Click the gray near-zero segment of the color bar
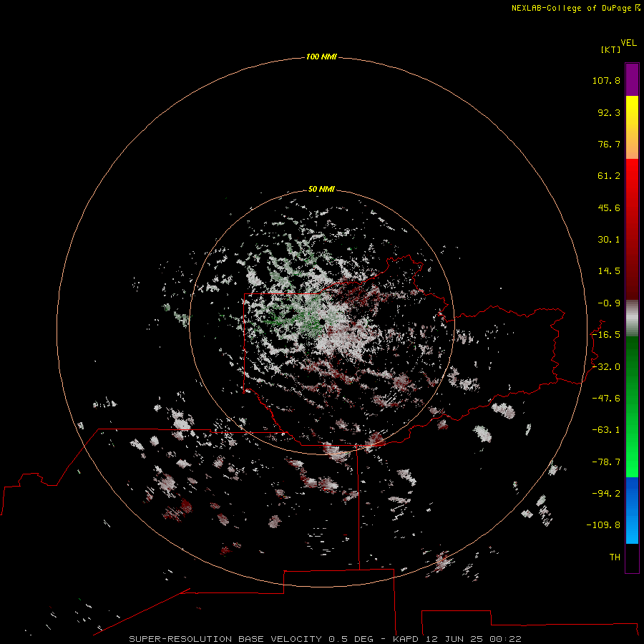Image resolution: width=644 pixels, height=644 pixels. pos(632,318)
